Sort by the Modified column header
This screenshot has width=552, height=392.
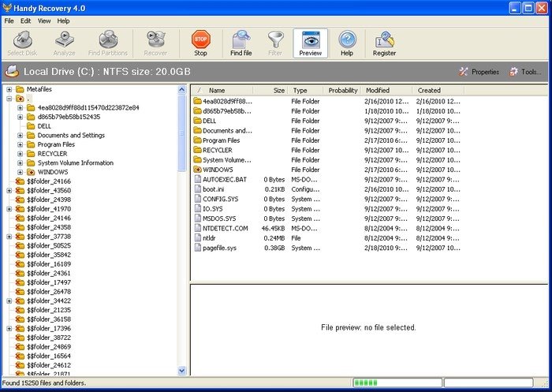(387, 91)
